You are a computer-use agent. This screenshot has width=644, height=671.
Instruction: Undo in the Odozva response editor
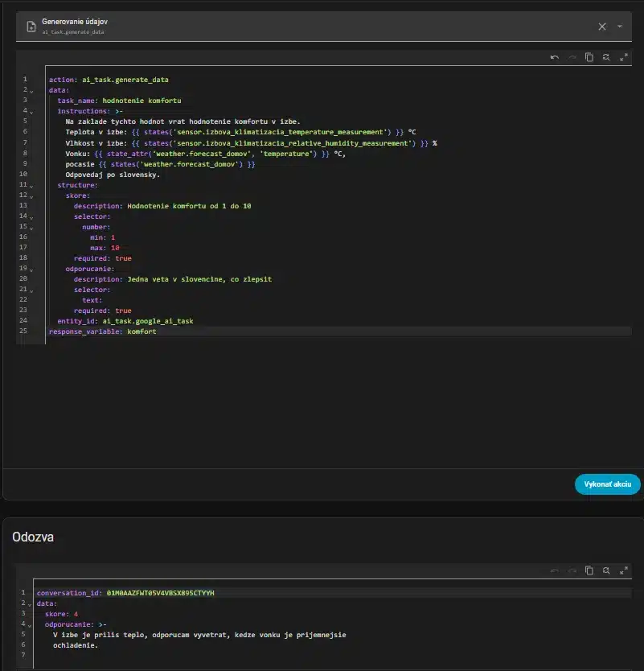pos(555,571)
